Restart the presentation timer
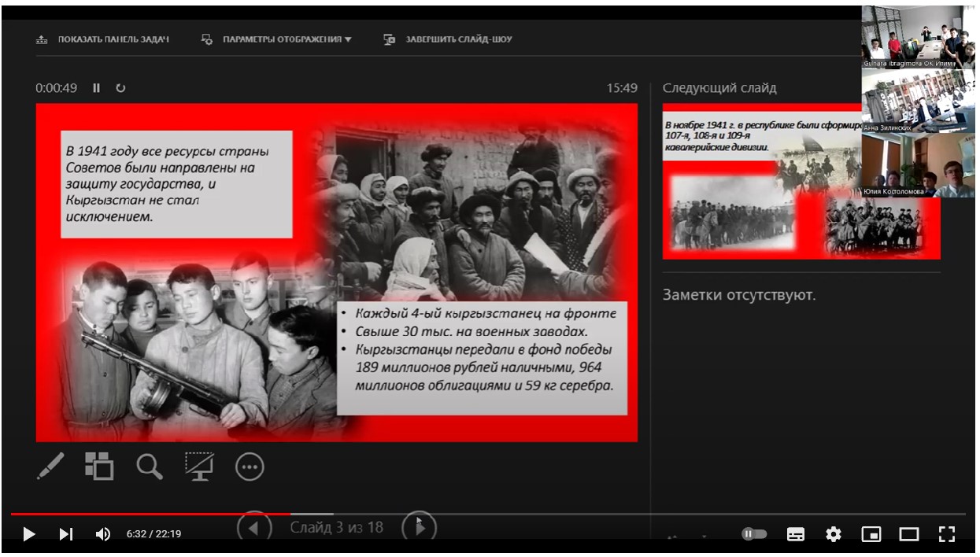 tap(120, 88)
